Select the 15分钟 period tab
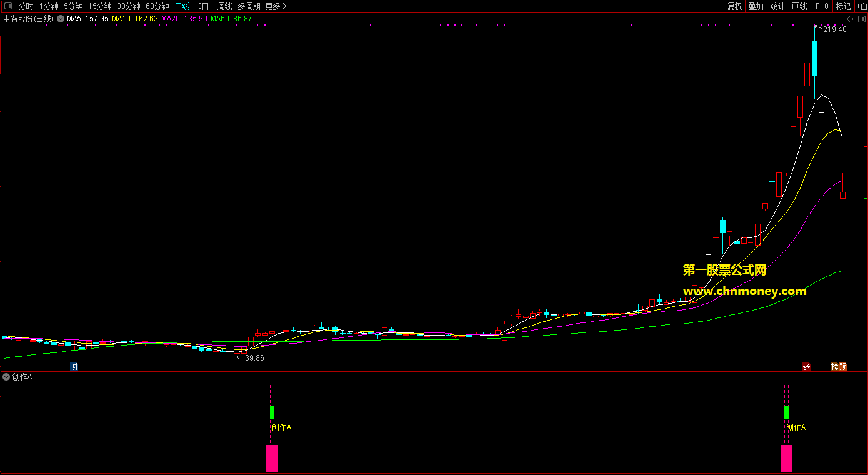Image resolution: width=868 pixels, height=475 pixels. [99, 6]
